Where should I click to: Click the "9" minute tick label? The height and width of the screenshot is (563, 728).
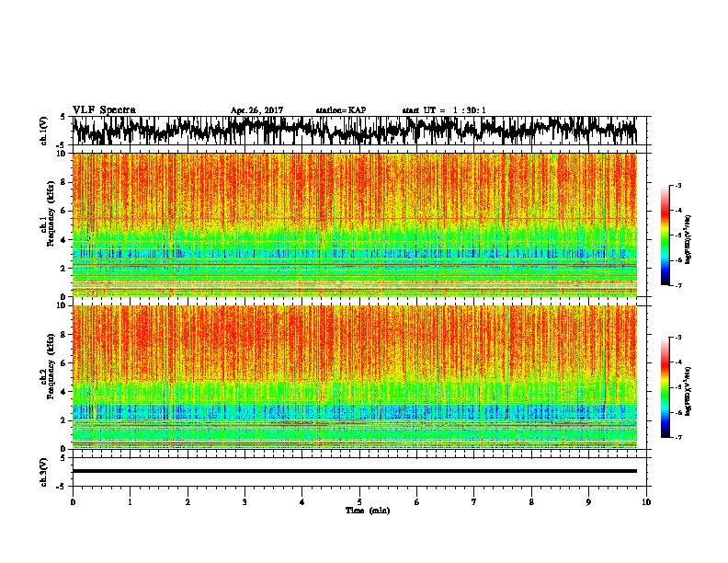coord(588,502)
